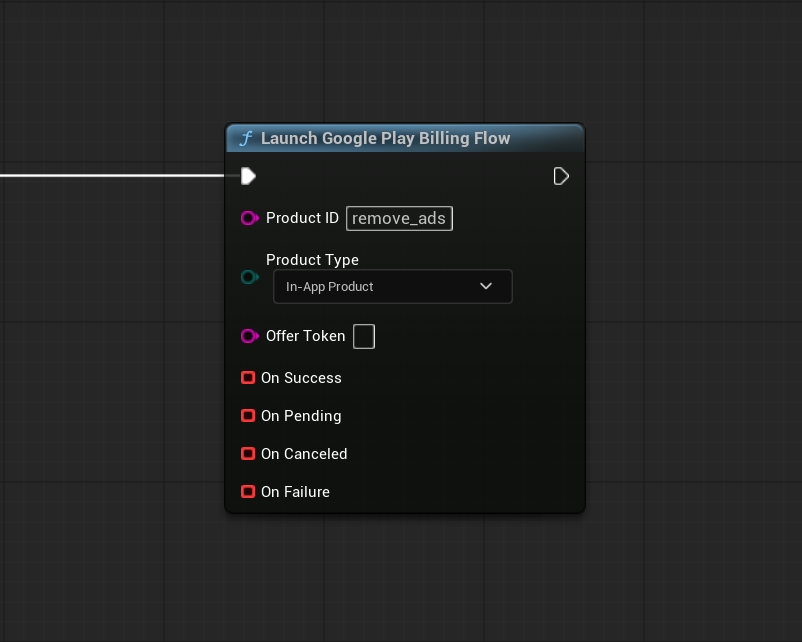
Task: Select the Launch Google Play Billing Flow title
Action: 386,138
